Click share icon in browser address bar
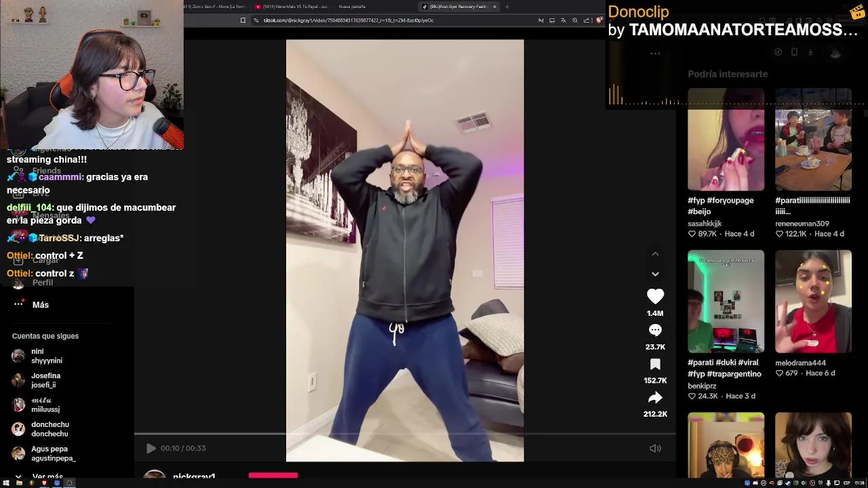Image resolution: width=868 pixels, height=488 pixels. tap(587, 20)
